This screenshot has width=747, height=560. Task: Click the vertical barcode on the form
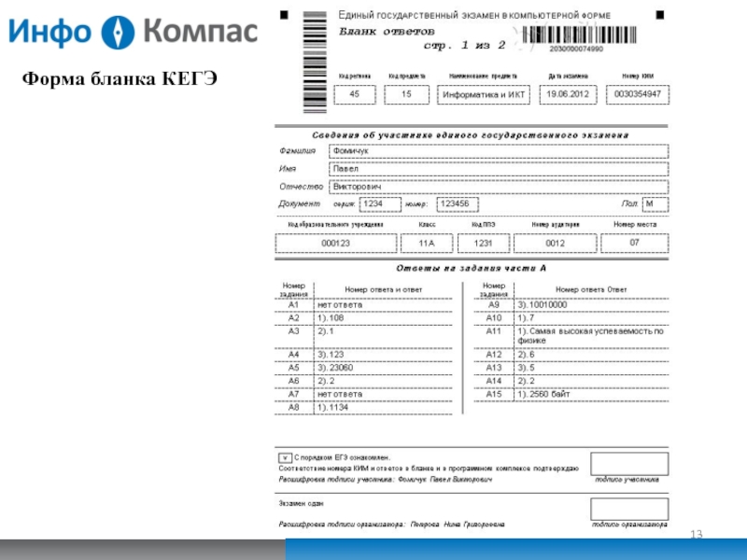[315, 63]
